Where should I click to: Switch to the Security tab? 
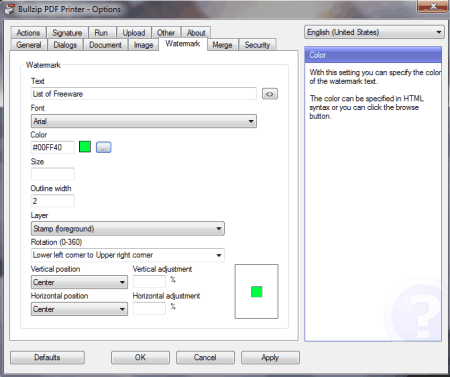257,45
